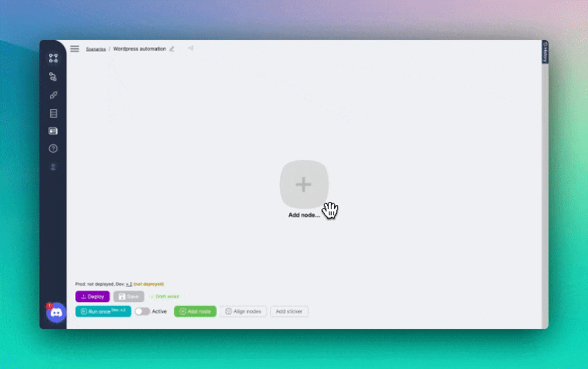588x369 pixels.
Task: Click the templates window icon in sidebar
Action: (x=53, y=131)
